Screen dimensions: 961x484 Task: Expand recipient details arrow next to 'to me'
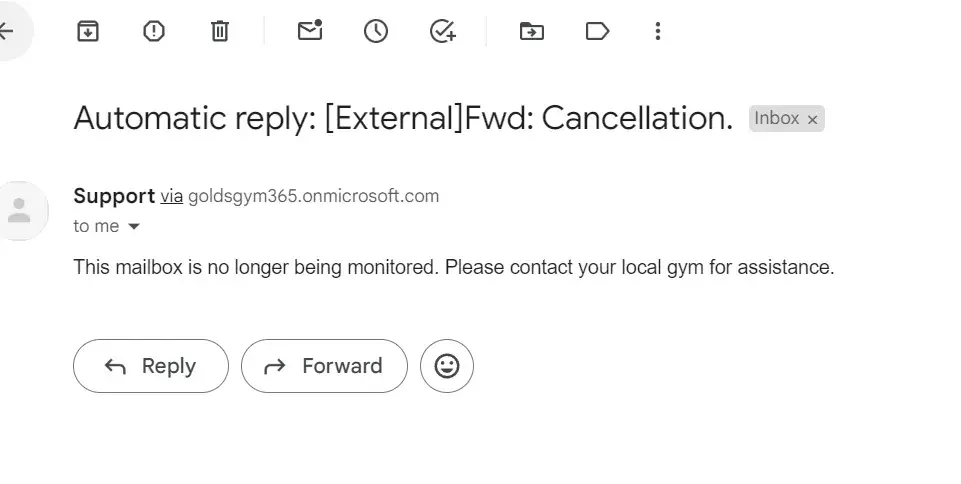pos(134,227)
